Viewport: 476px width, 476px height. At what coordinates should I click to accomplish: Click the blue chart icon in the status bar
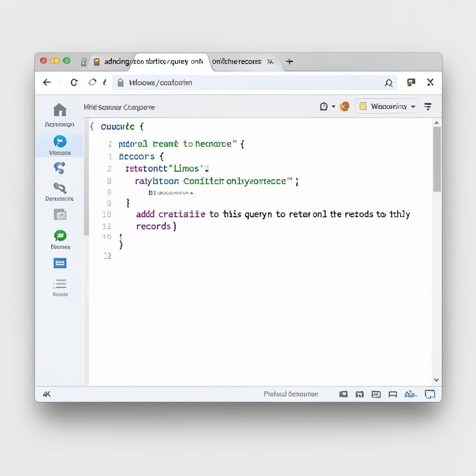(411, 394)
